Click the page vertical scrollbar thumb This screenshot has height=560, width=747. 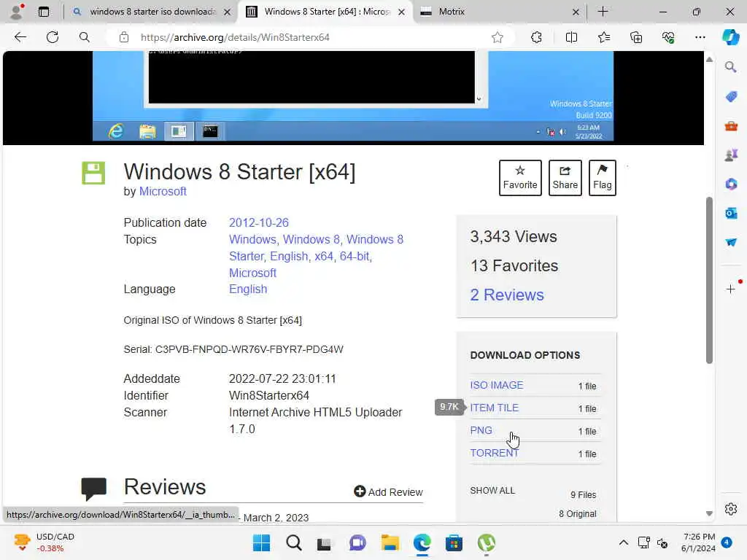[x=709, y=280]
